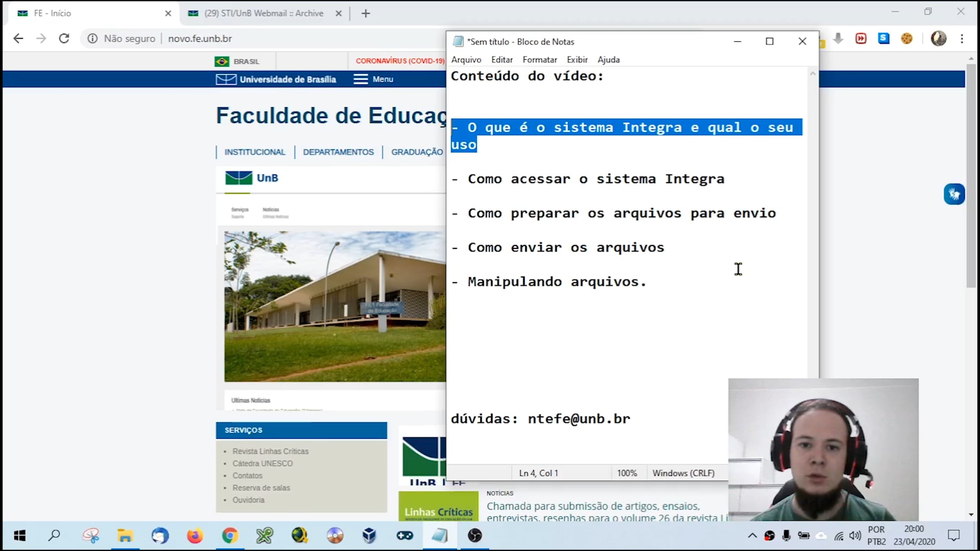Click the browser page vertical scrollbar
Screen dimensions: 980x551
click(x=971, y=176)
